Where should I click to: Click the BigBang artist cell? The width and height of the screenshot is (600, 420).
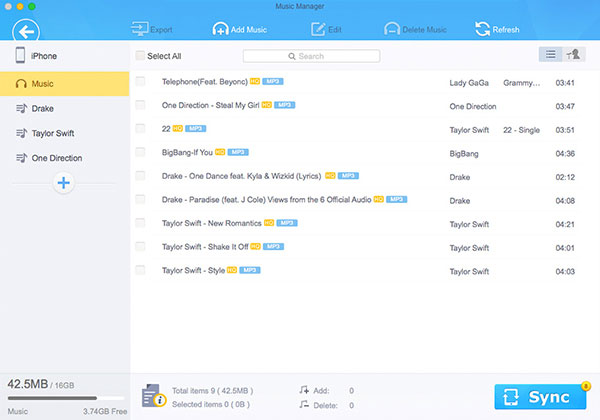[x=464, y=154]
